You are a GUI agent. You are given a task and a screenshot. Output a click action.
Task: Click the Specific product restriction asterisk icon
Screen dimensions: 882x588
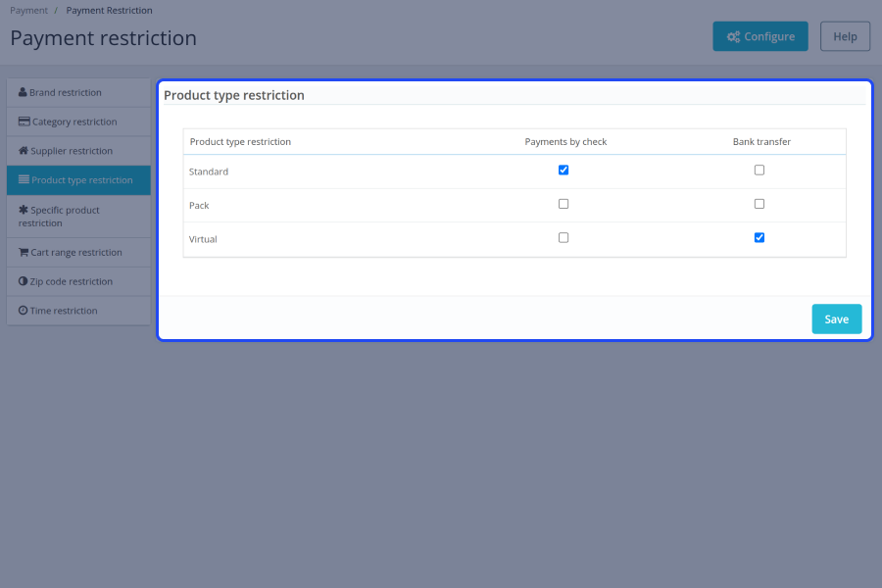[24, 210]
